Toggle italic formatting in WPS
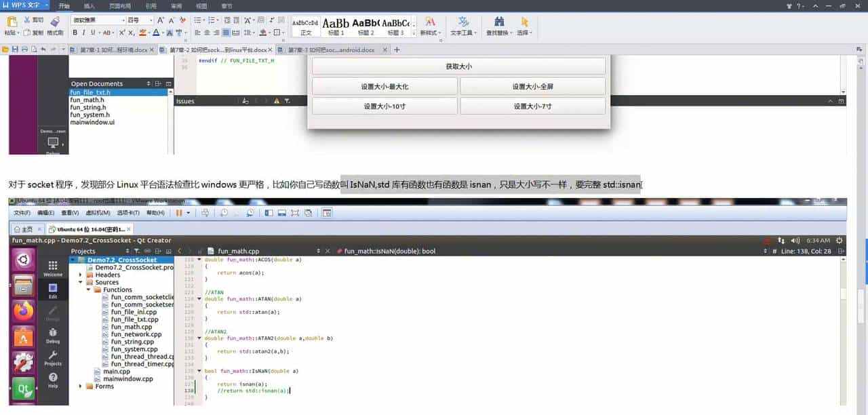The width and height of the screenshot is (868, 415). click(x=83, y=33)
